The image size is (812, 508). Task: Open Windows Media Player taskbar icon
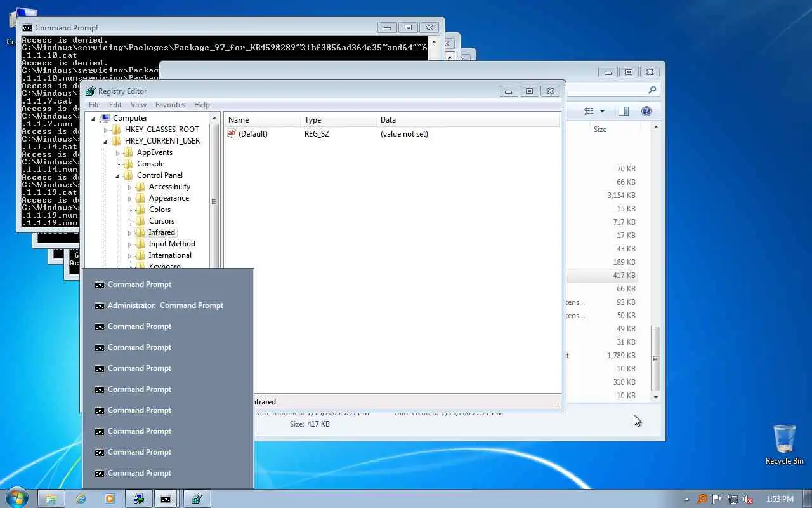click(110, 499)
